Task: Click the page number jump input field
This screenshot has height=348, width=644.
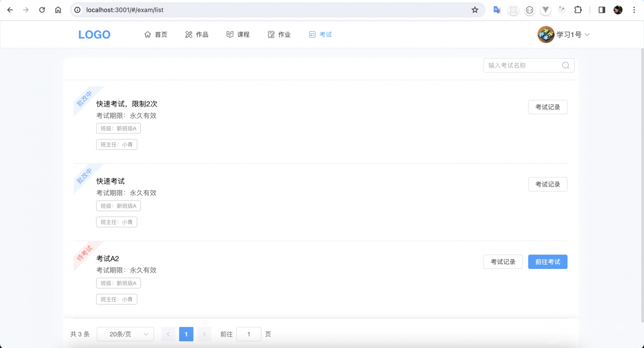Action: click(x=249, y=334)
